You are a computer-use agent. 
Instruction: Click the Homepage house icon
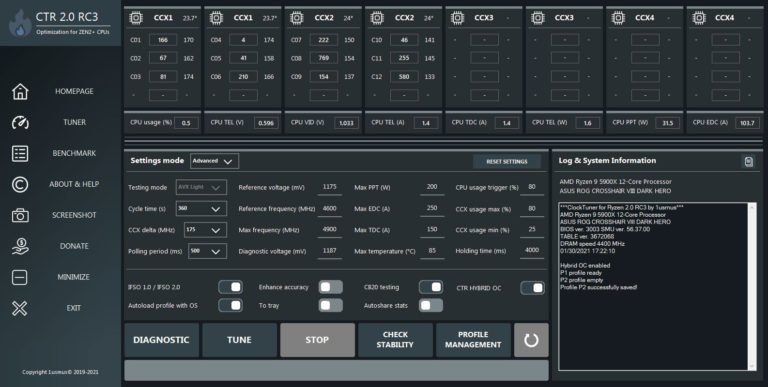point(20,91)
